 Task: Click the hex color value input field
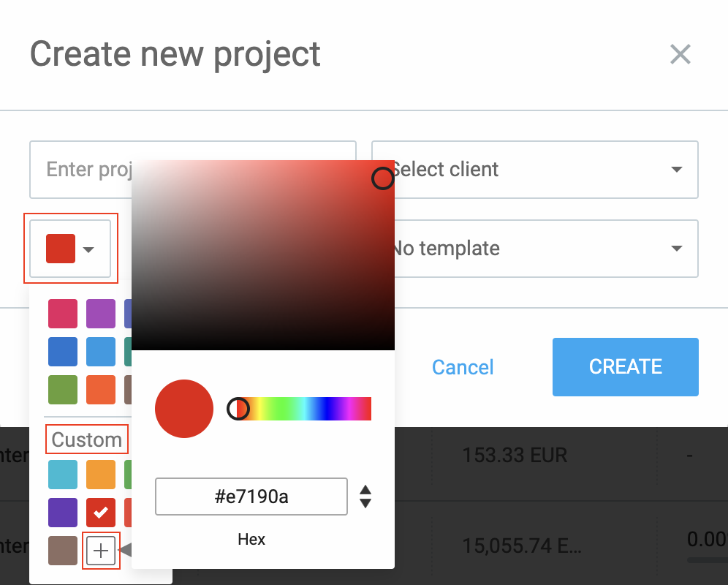251,497
